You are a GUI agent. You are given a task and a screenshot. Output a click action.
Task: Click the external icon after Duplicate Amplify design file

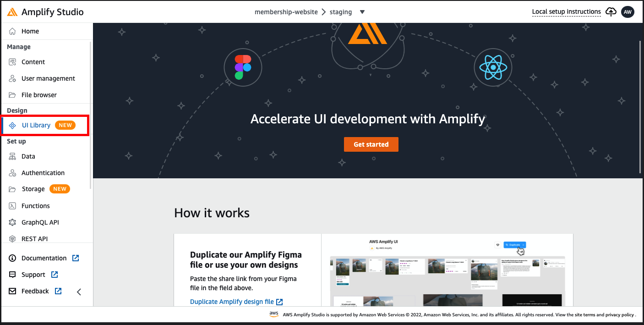click(x=279, y=302)
